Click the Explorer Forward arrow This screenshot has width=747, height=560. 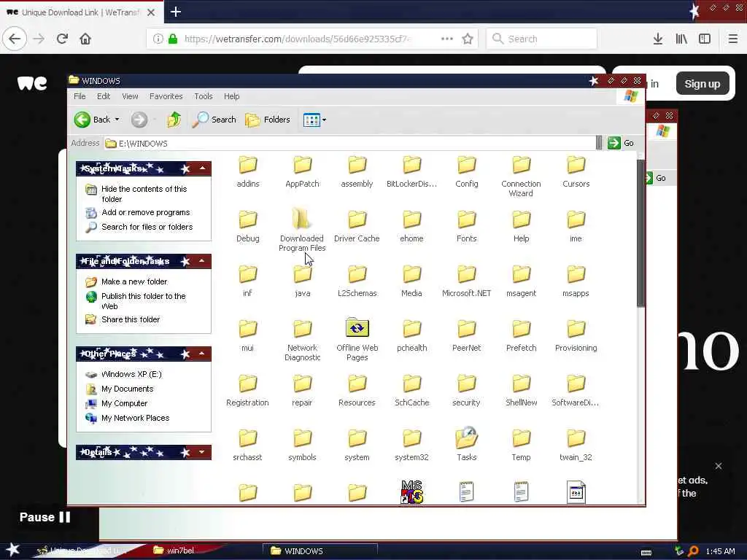pos(139,120)
